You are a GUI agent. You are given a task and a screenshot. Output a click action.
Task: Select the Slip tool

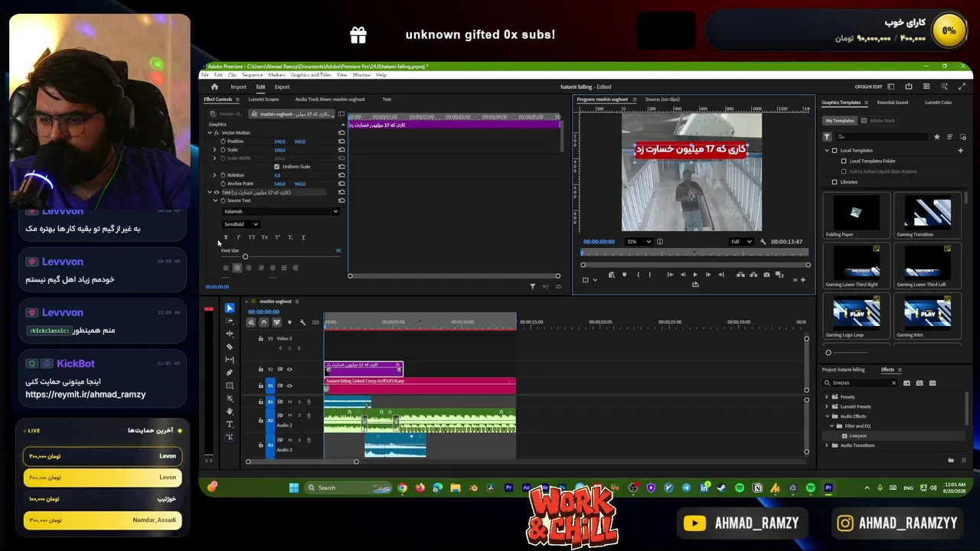(230, 360)
